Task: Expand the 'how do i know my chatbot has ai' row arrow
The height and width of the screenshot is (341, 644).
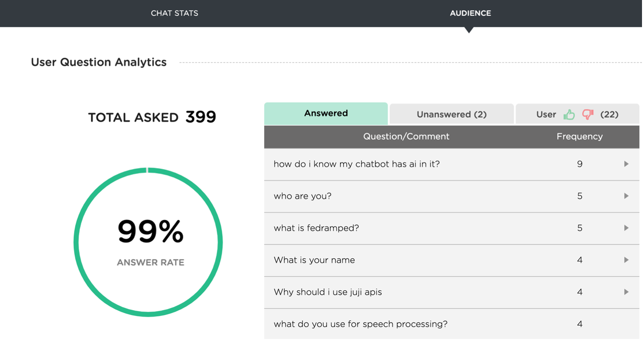Action: pyautogui.click(x=626, y=164)
